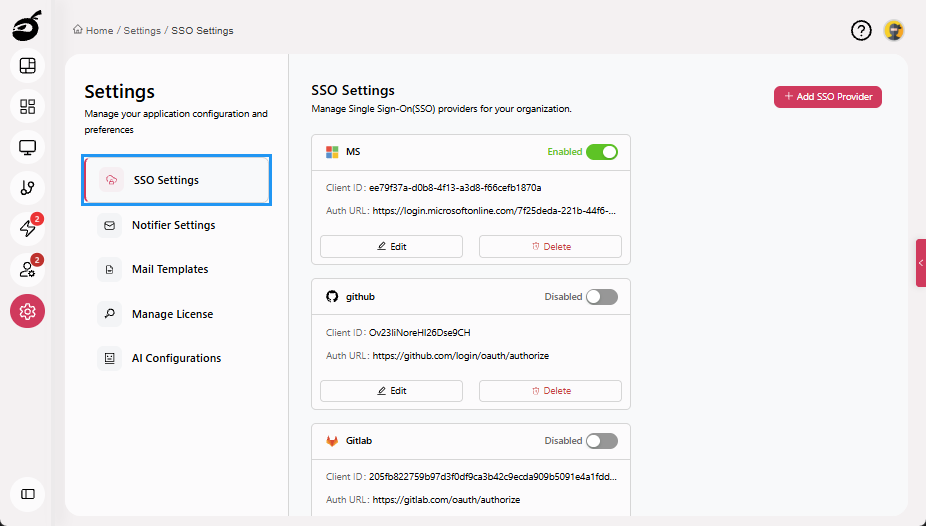926x526 pixels.
Task: Open Notifier Settings menu item
Action: [x=177, y=226]
